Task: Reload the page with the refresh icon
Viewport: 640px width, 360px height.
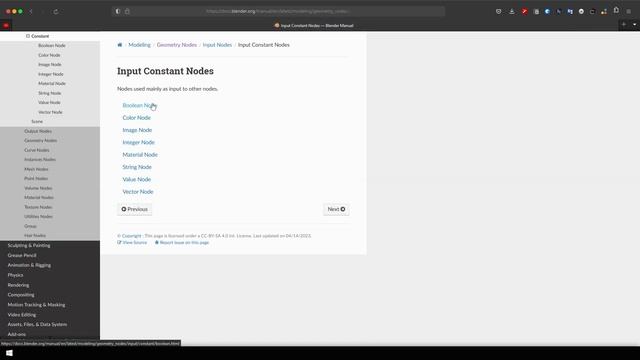Action: click(56, 11)
